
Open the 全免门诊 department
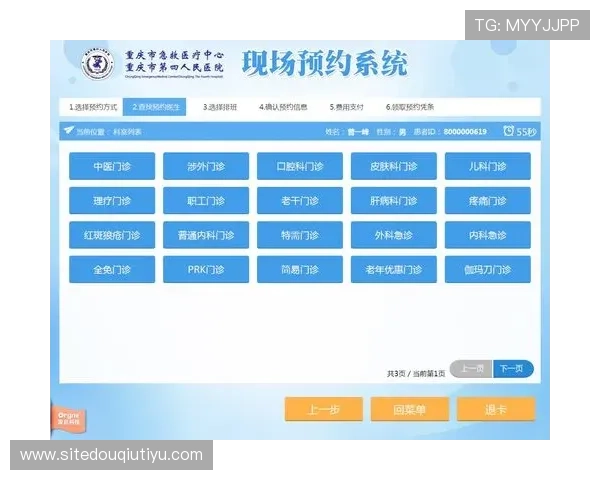112,269
